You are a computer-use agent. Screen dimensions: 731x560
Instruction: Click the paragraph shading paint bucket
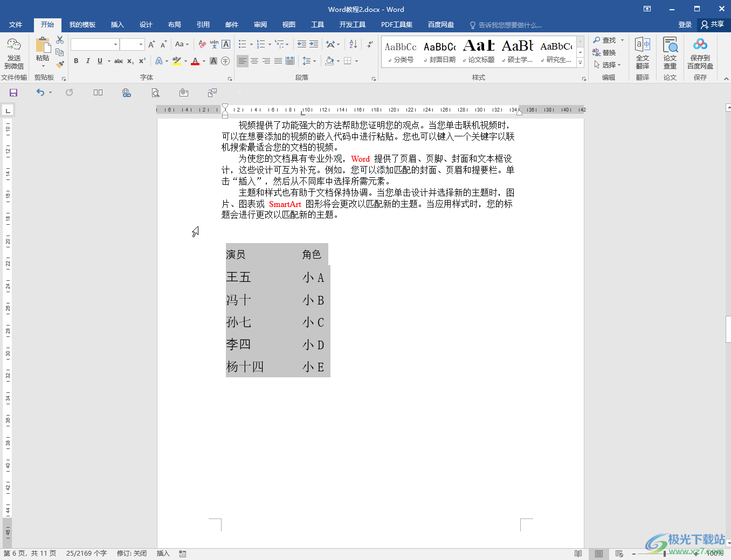pos(329,61)
